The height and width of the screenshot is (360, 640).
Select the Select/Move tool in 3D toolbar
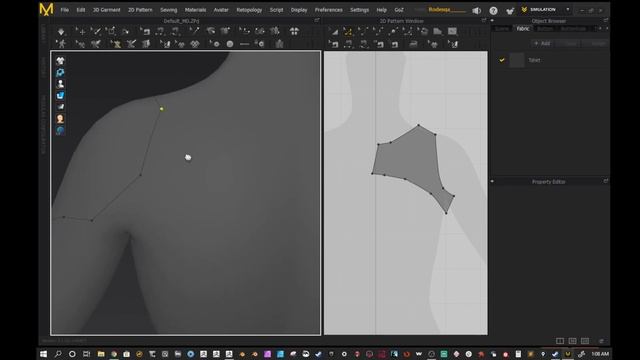tap(81, 31)
